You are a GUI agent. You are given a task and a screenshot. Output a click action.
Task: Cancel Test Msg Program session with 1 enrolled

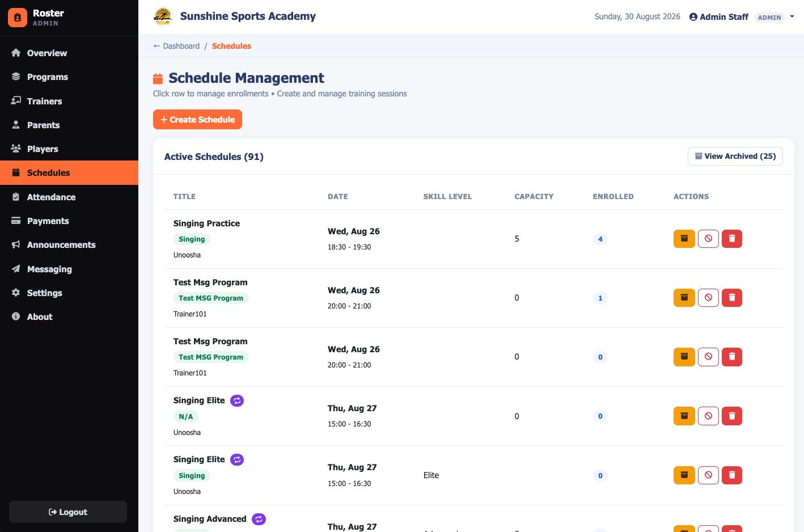tap(708, 298)
